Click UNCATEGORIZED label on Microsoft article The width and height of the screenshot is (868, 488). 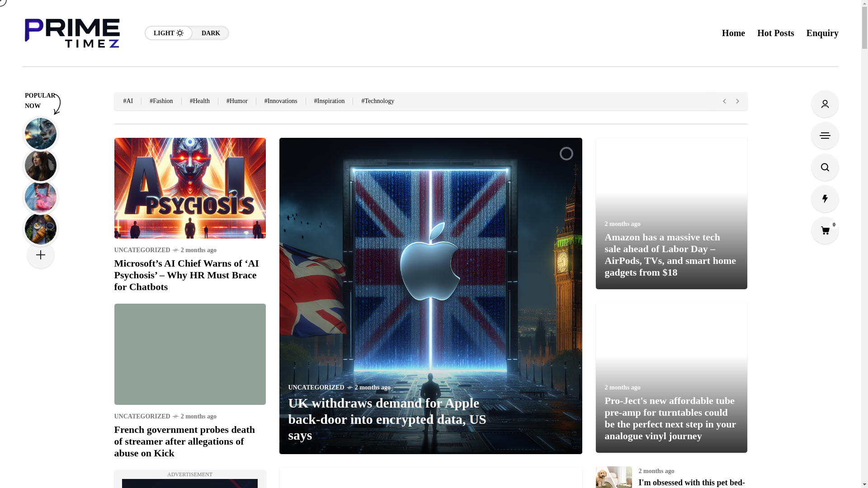[x=142, y=250]
